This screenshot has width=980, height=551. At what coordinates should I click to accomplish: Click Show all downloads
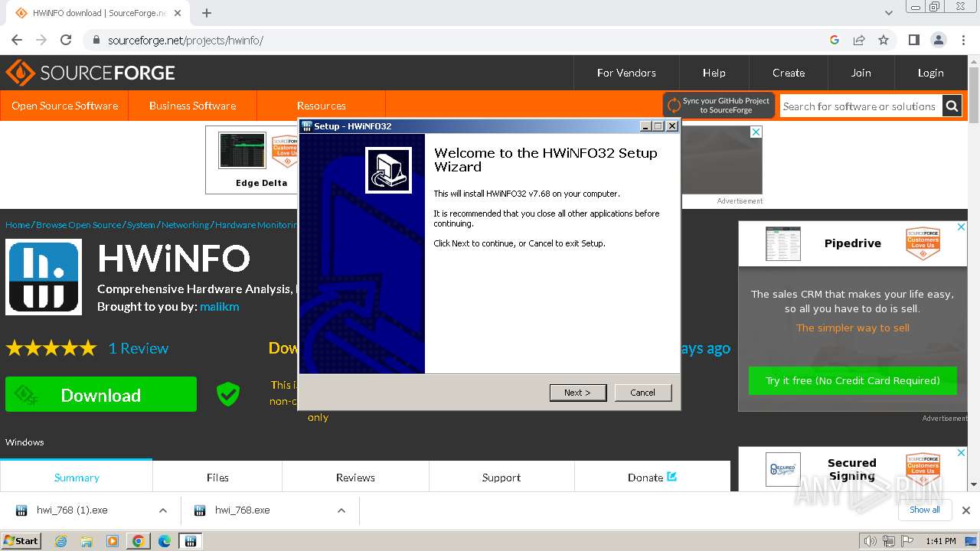[x=925, y=510]
